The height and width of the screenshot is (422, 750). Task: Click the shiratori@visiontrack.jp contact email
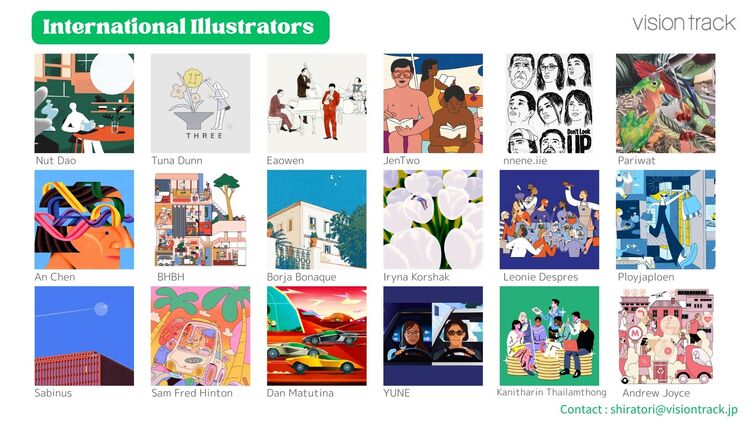coord(674,410)
